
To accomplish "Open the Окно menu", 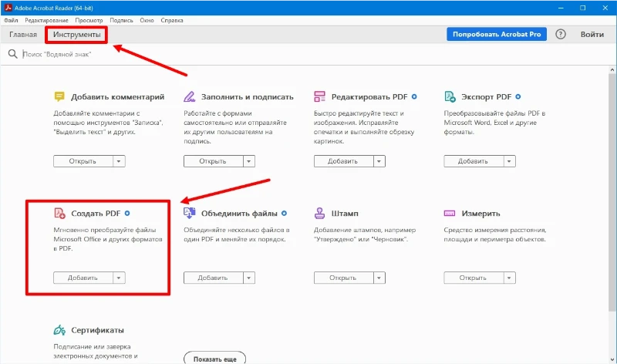I will coord(147,20).
